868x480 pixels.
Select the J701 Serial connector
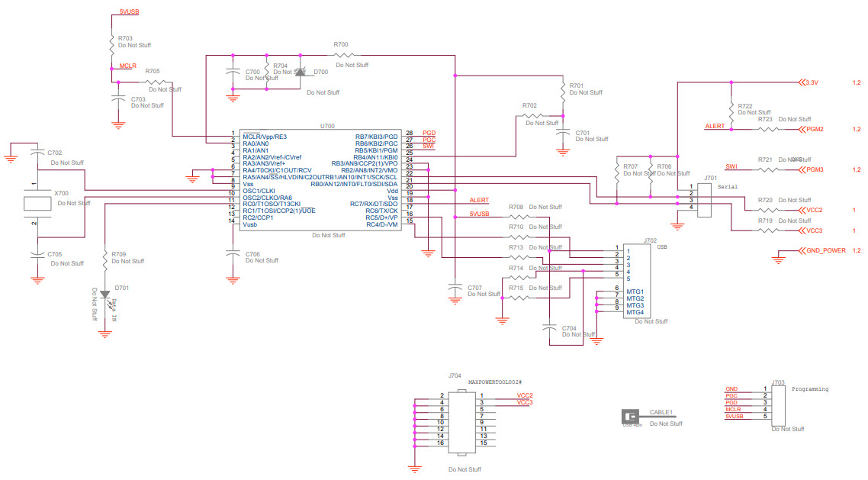(x=703, y=200)
